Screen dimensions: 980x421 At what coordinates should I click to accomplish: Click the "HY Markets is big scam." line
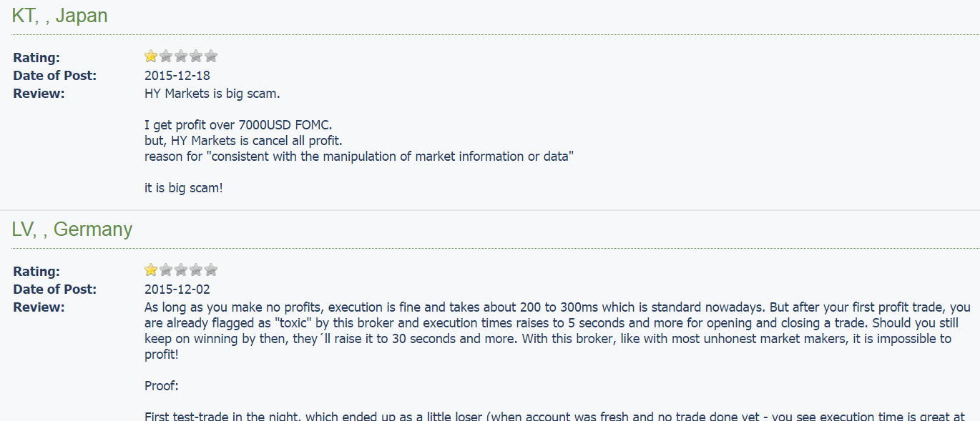(212, 94)
